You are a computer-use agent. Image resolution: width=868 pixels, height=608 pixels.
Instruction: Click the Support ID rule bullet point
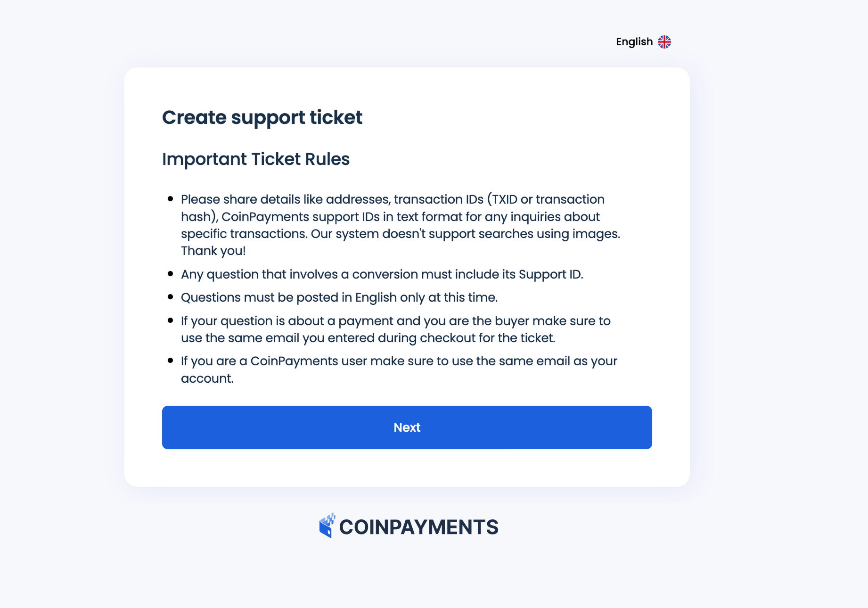click(x=382, y=274)
